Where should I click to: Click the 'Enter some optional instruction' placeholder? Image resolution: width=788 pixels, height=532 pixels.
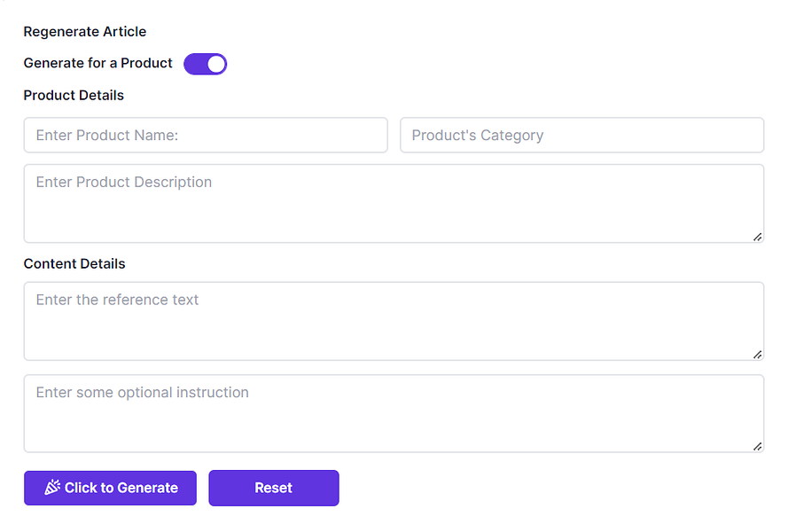pyautogui.click(x=142, y=392)
